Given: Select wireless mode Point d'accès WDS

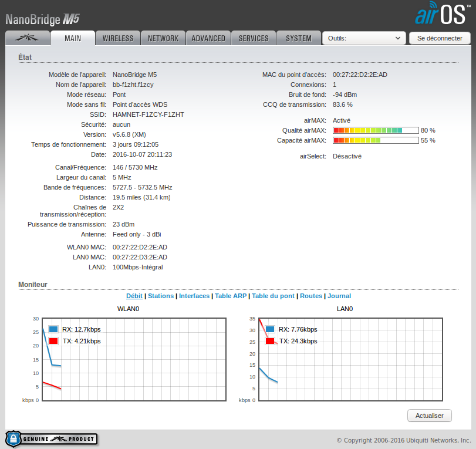Looking at the screenshot, I should pyautogui.click(x=140, y=104).
